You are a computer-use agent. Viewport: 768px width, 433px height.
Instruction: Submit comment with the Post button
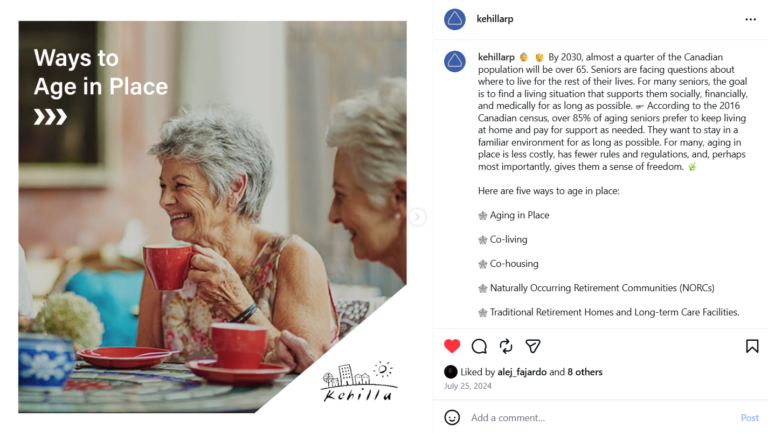[749, 418]
